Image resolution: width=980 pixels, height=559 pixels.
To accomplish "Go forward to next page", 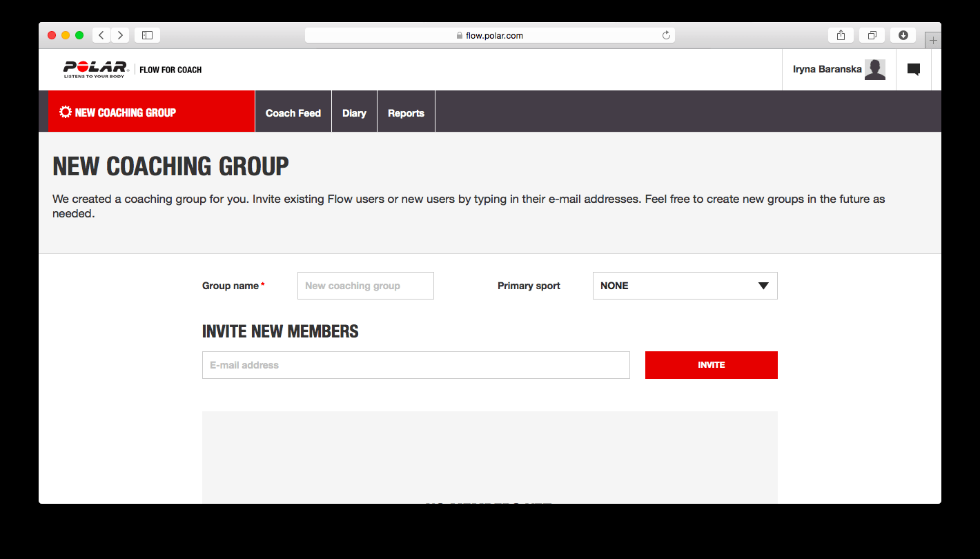I will pyautogui.click(x=120, y=35).
